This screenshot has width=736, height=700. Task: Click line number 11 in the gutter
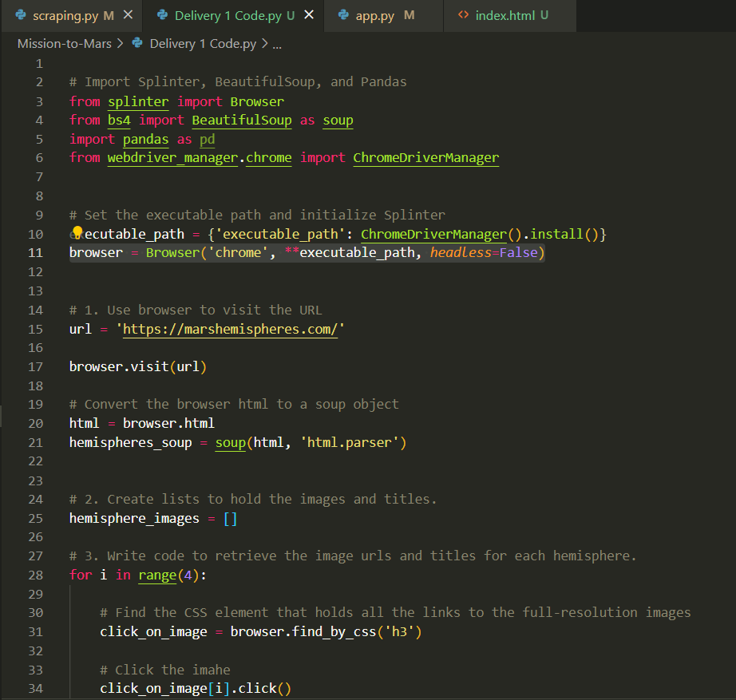coord(36,253)
